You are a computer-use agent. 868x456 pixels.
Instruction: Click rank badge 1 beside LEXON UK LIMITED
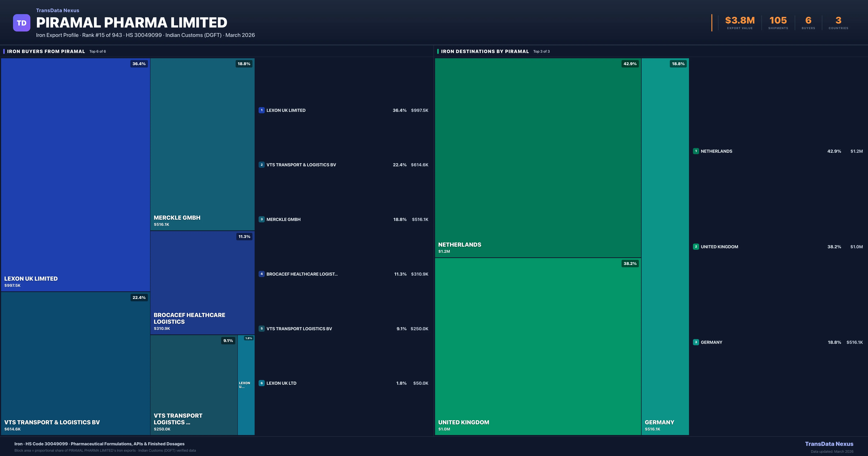tap(261, 110)
